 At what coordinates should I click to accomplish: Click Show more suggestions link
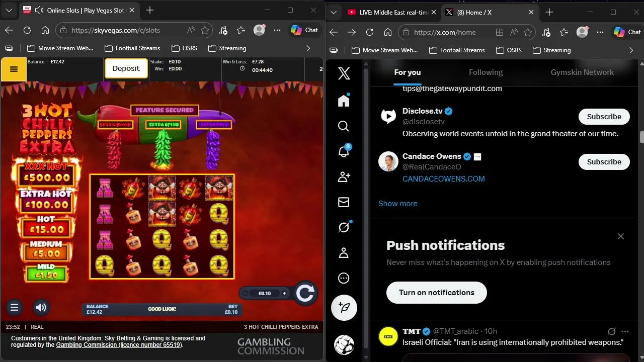click(398, 204)
